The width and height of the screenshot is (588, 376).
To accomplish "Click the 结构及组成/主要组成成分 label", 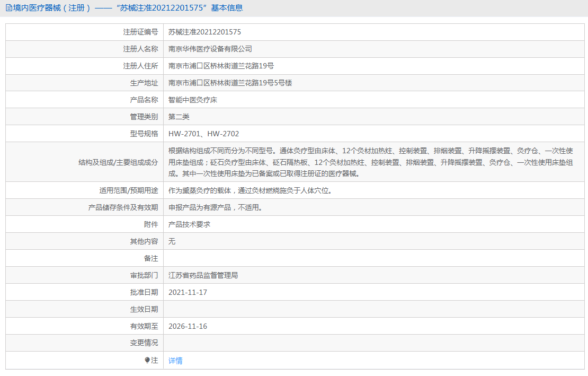I will [x=118, y=162].
